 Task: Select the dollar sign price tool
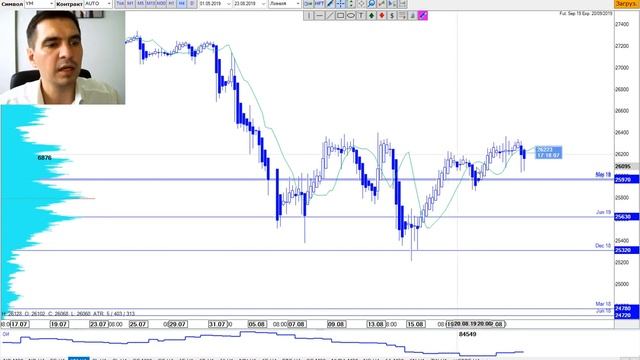pos(392,16)
